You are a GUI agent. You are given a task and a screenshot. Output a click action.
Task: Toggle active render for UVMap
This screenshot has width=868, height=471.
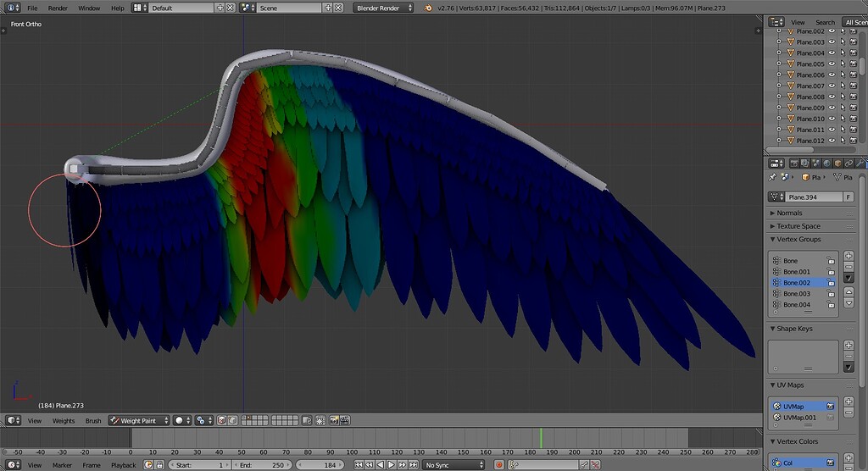[830, 407]
